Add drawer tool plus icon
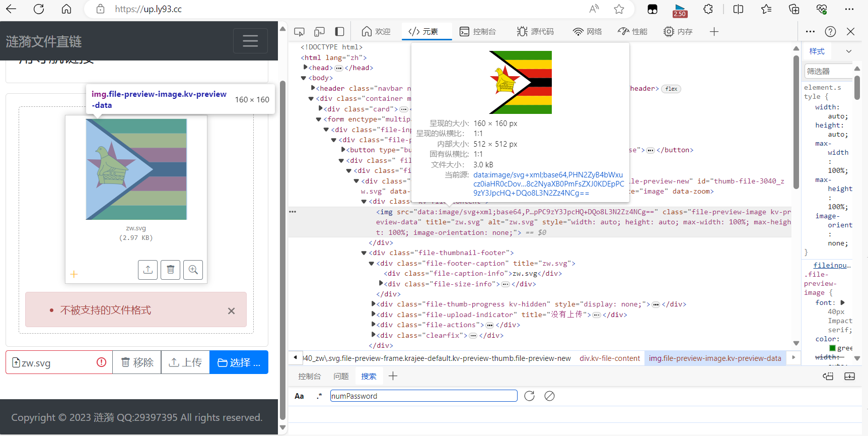This screenshot has height=436, width=868. pyautogui.click(x=393, y=376)
